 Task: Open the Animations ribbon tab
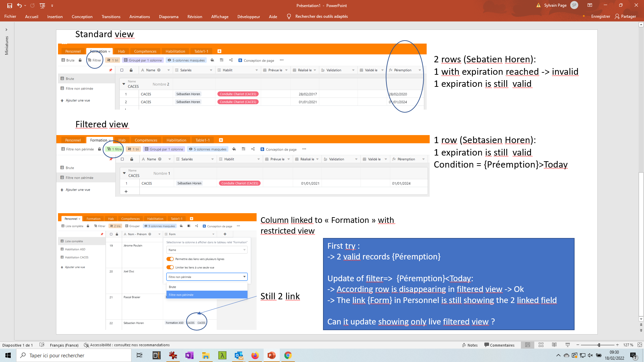coord(140,16)
